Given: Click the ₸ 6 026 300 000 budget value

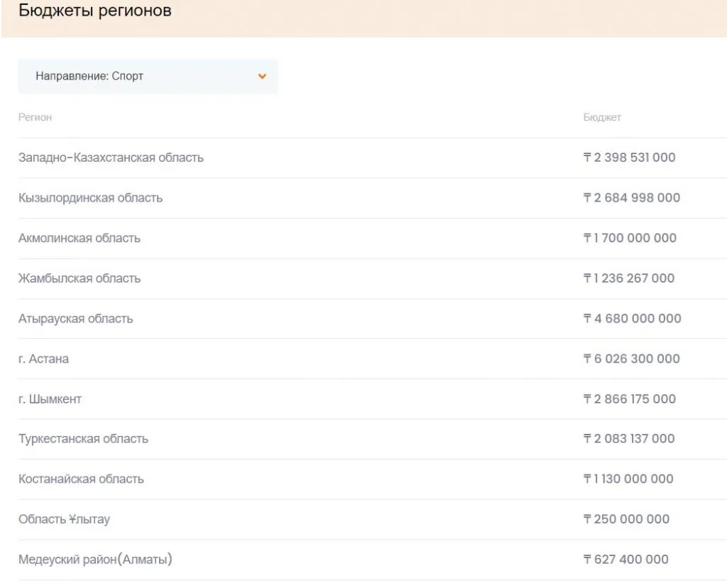Looking at the screenshot, I should click(x=631, y=359).
